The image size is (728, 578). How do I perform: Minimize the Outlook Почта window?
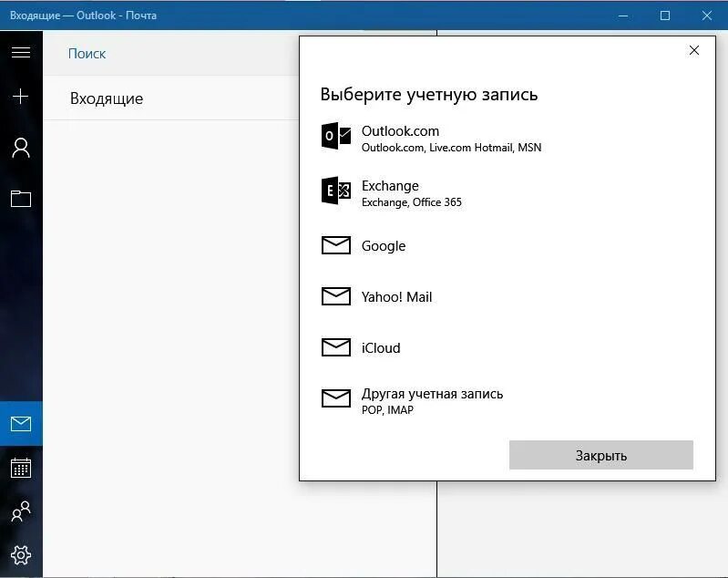point(623,15)
